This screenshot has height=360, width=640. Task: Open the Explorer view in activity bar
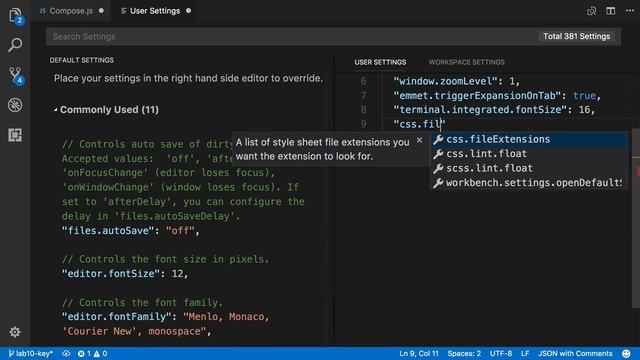(x=15, y=16)
